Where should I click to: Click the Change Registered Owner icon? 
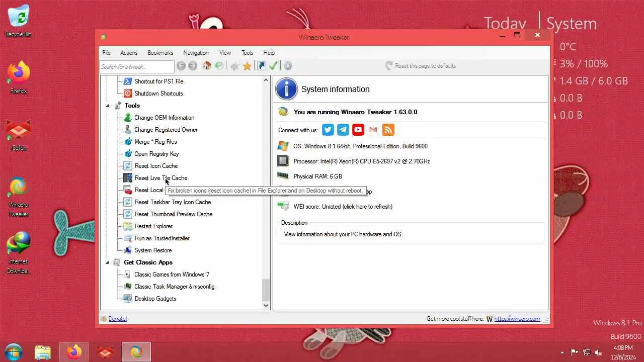128,130
